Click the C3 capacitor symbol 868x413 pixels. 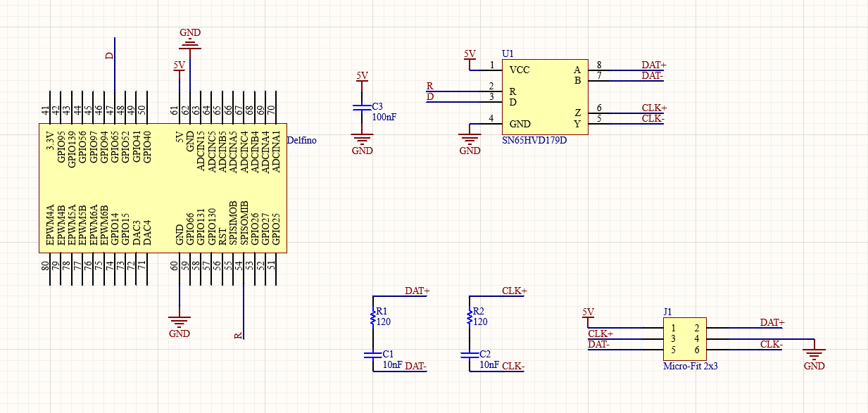[362, 108]
